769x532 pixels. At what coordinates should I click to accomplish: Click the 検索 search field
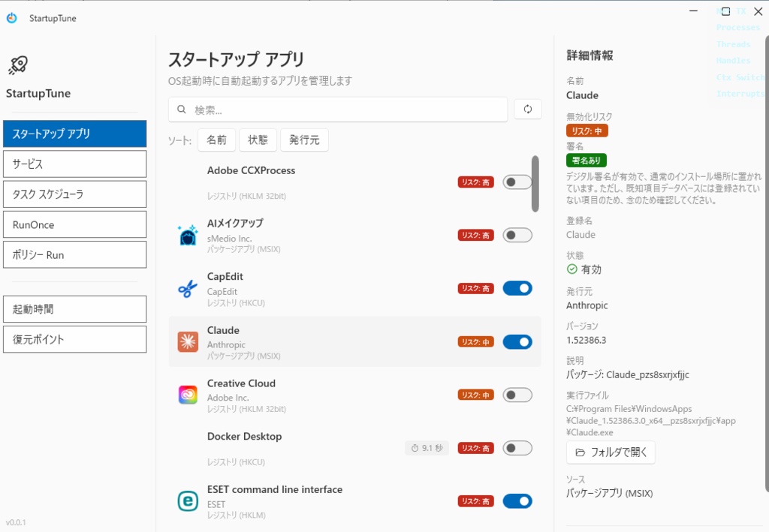coord(338,110)
